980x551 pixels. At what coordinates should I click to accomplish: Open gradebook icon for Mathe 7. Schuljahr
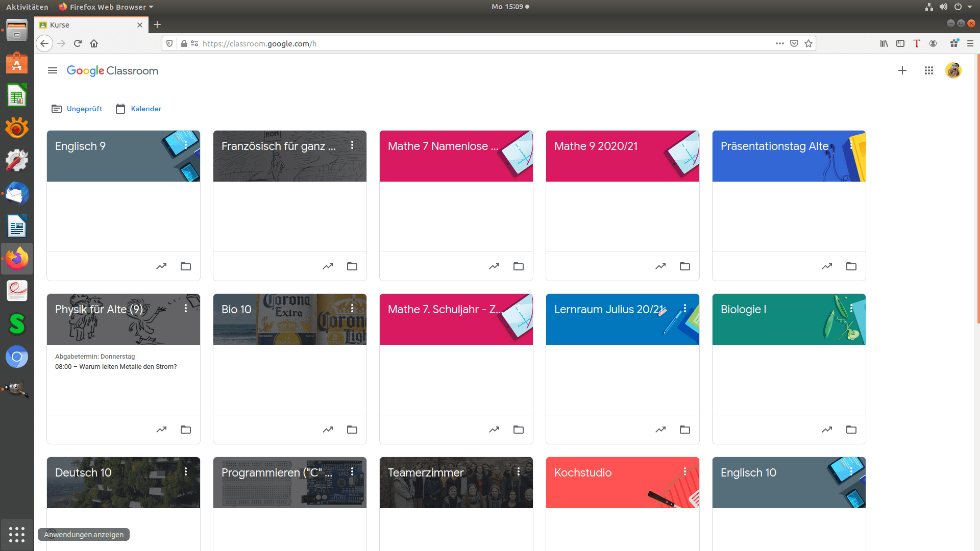(x=494, y=430)
